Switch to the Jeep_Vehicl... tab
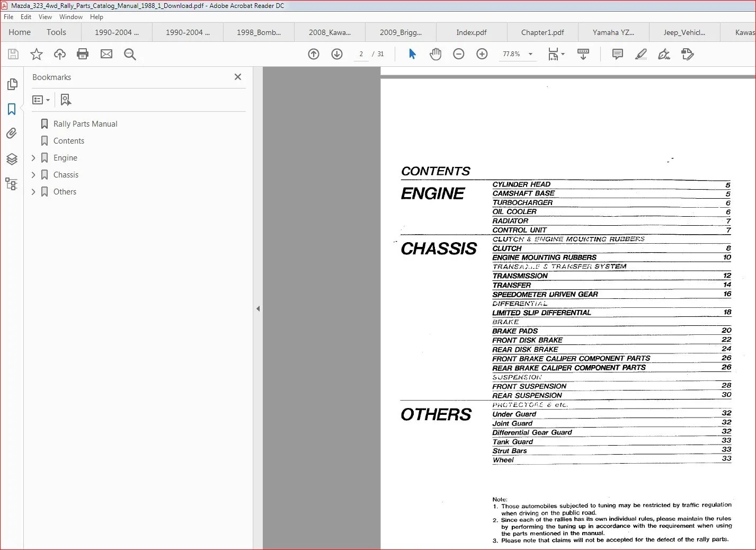The height and width of the screenshot is (550, 756). point(684,32)
